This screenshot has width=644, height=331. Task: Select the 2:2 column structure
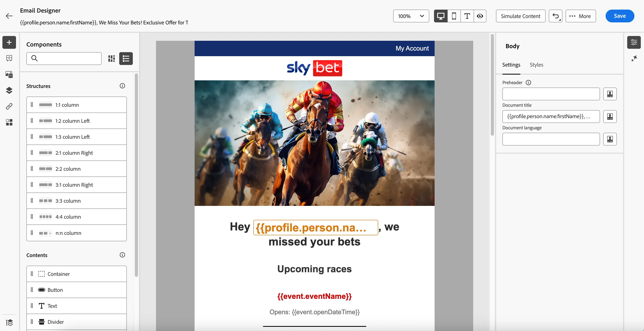point(76,169)
